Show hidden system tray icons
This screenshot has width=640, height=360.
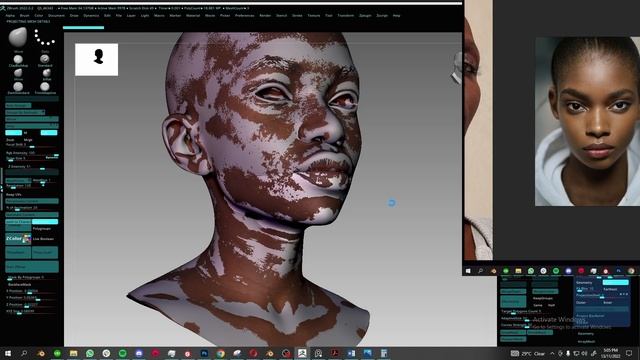[552, 353]
